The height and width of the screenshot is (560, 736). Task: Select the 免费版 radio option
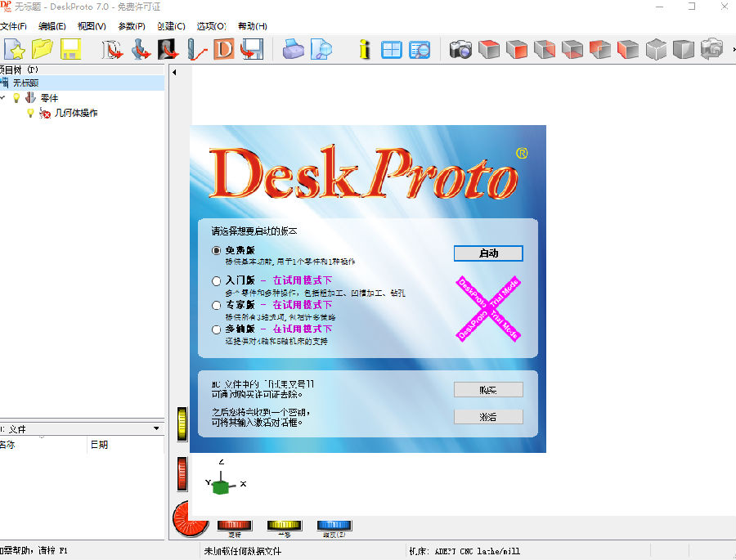point(216,251)
